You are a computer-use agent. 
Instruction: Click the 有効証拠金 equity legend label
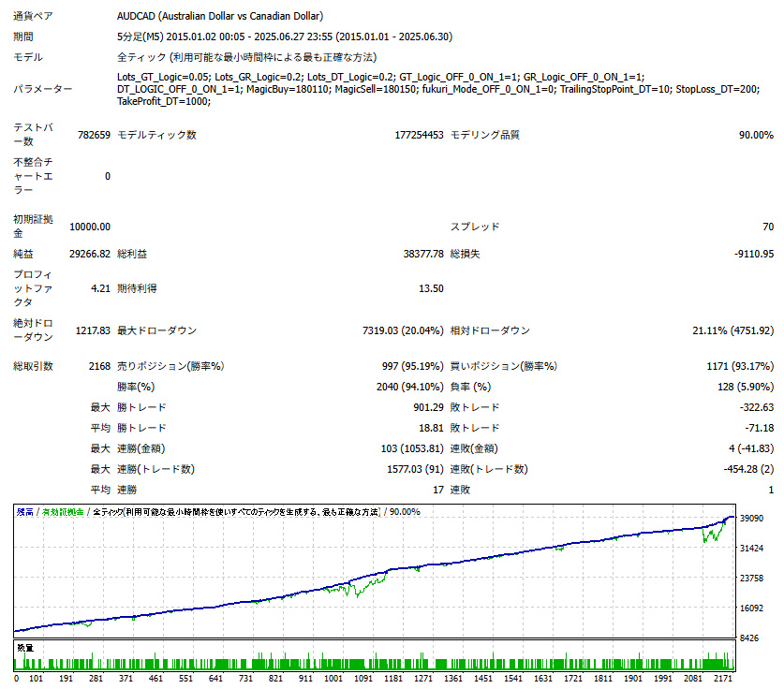point(63,512)
